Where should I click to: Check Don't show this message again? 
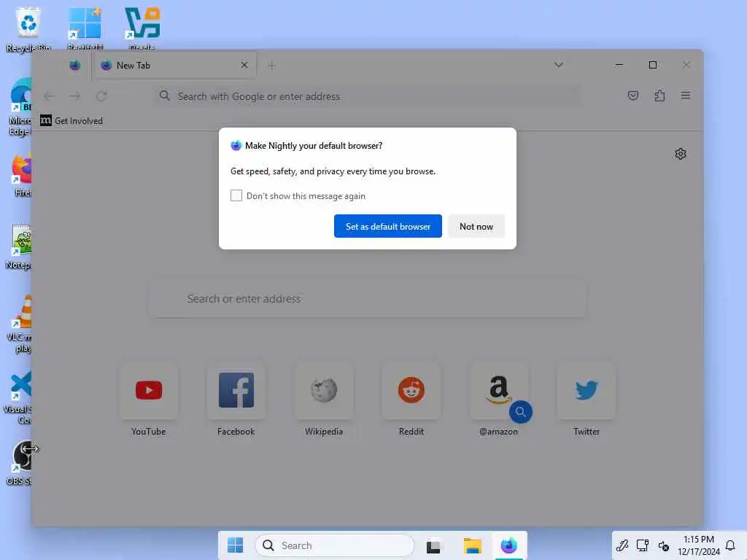pos(236,195)
